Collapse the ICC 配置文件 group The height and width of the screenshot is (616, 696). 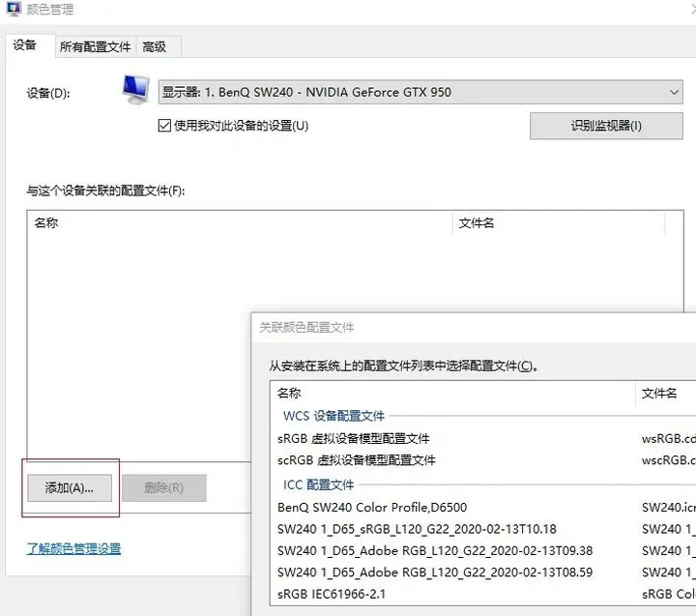click(x=319, y=484)
